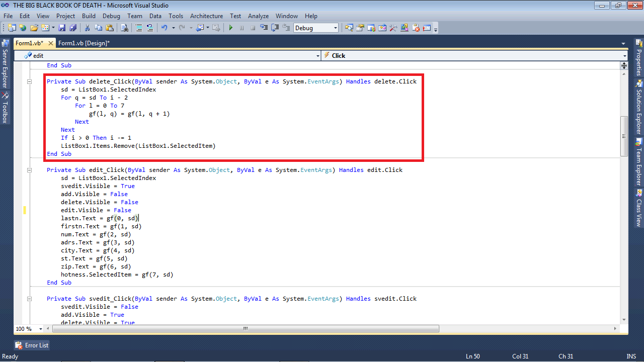Click the line 'lastn.Text = gf(0, sd)'
This screenshot has height=362, width=644.
[x=100, y=218]
